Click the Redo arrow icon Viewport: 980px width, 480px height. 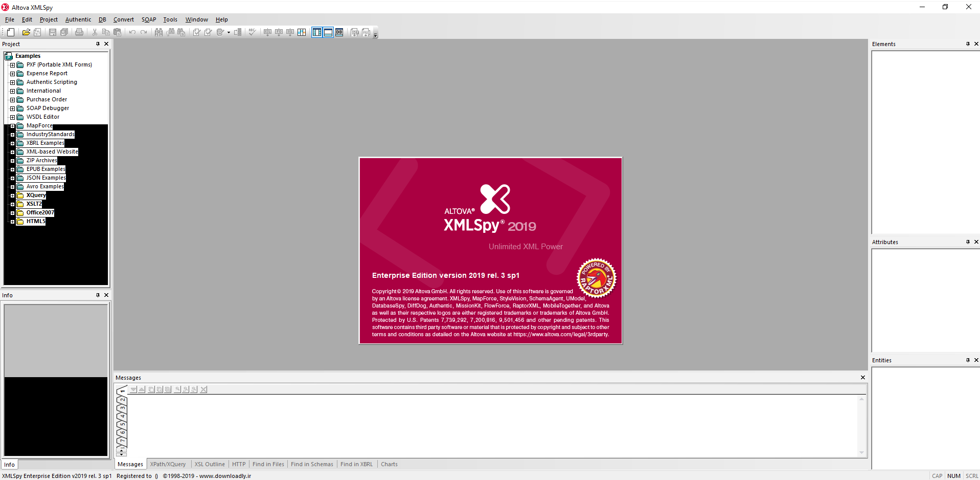144,32
